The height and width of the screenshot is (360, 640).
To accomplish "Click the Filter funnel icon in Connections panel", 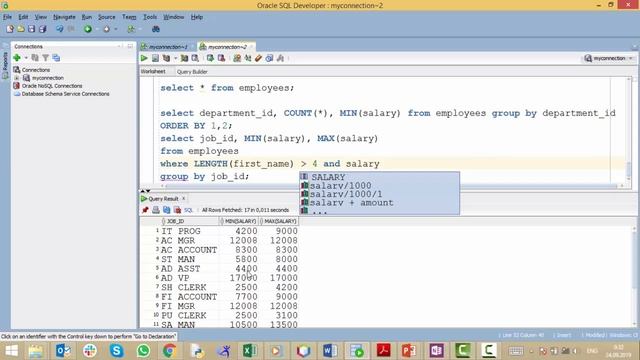I will pyautogui.click(x=46, y=58).
